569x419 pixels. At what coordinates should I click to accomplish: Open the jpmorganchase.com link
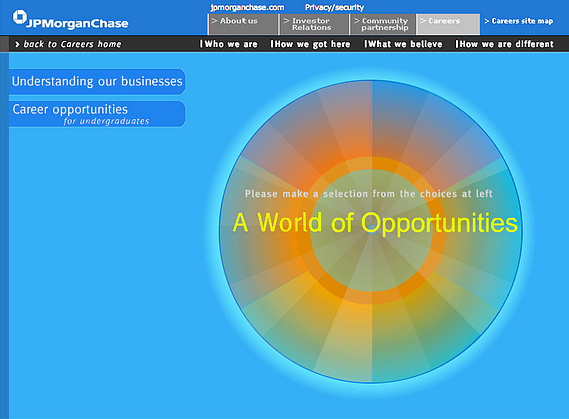[247, 7]
